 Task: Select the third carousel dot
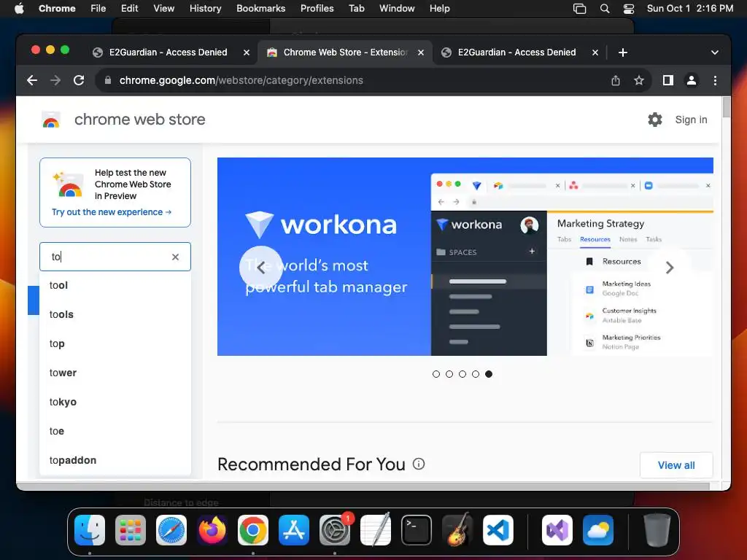tap(462, 374)
